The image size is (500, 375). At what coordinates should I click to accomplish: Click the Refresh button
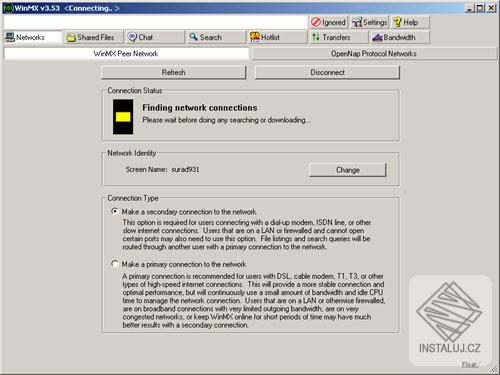(x=173, y=72)
